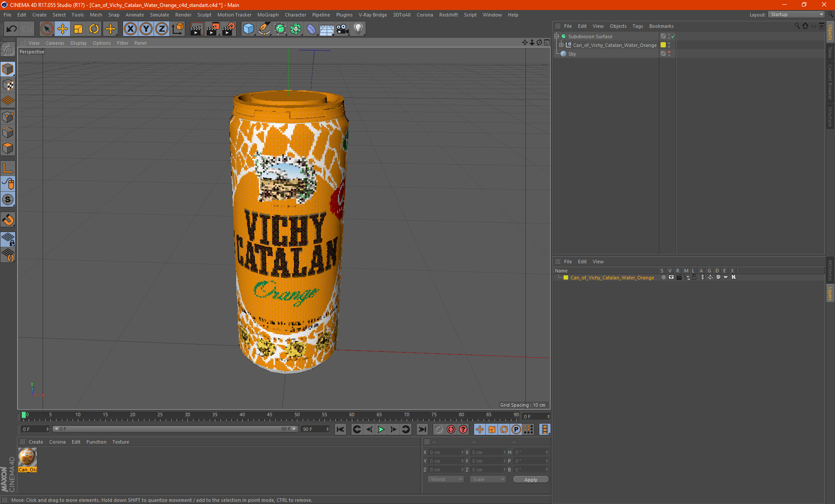This screenshot has height=504, width=835.
Task: Enable Polygons mode
Action: pyautogui.click(x=8, y=148)
